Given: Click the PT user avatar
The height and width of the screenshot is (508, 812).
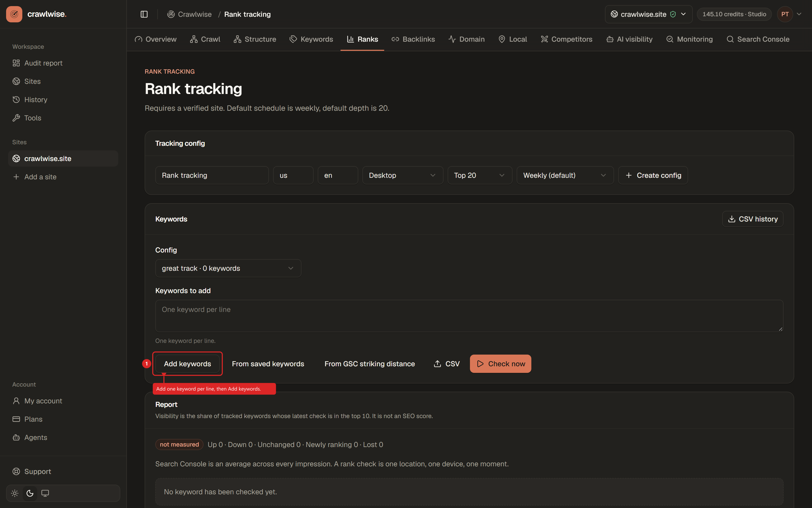Looking at the screenshot, I should 785,14.
